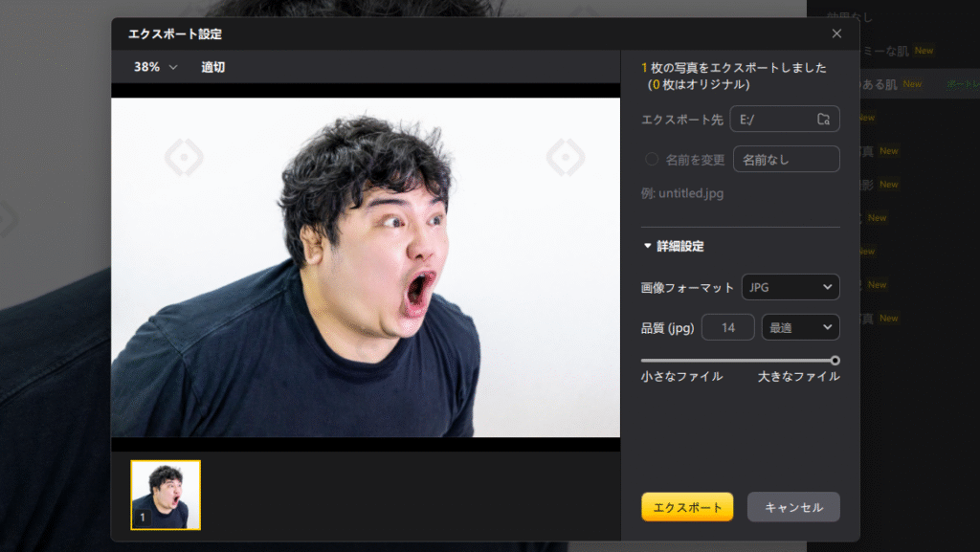Close the エクスポート設定 dialog with X
Image resolution: width=980 pixels, height=552 pixels.
click(836, 33)
